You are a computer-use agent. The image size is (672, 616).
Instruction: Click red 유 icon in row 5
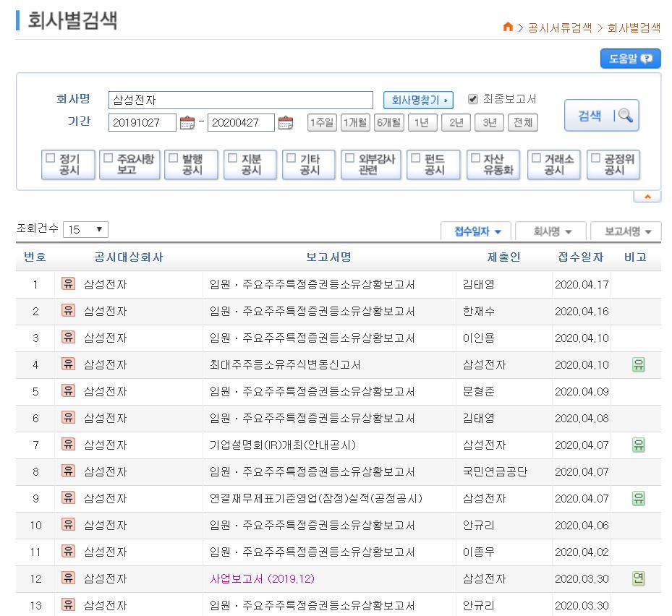tap(68, 390)
